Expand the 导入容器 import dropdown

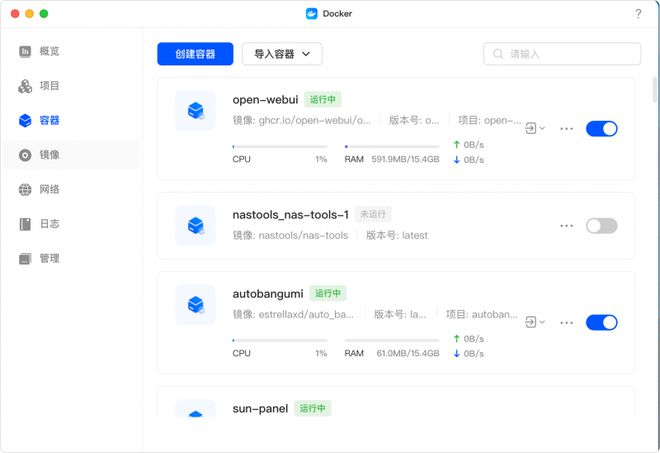point(282,54)
